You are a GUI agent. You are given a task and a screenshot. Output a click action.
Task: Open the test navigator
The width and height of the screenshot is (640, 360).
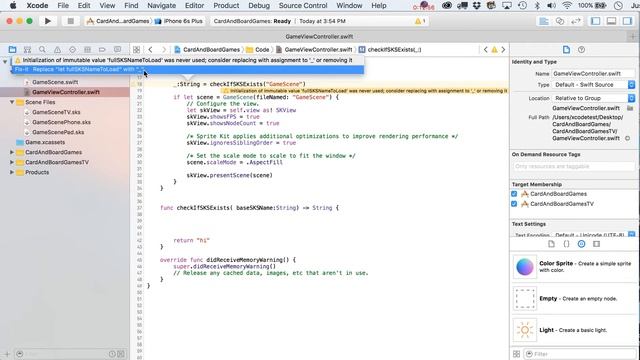(72, 49)
